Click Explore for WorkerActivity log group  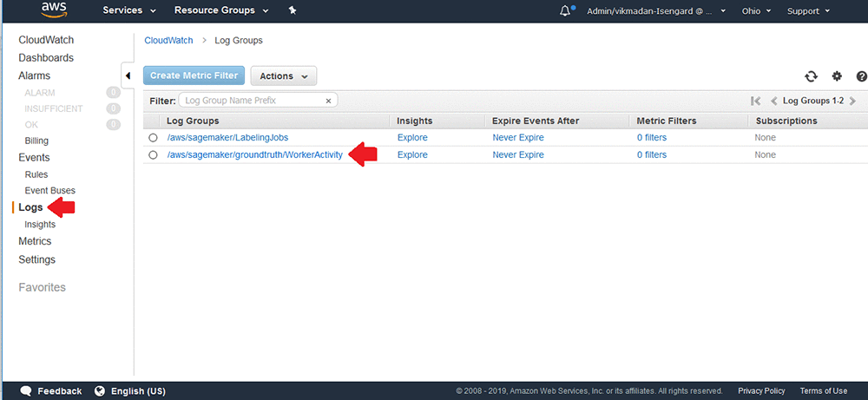412,155
